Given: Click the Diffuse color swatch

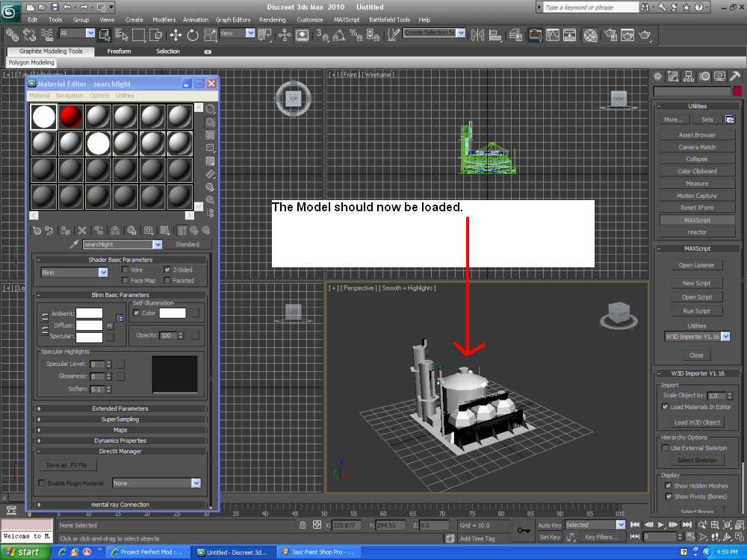Looking at the screenshot, I should click(89, 326).
